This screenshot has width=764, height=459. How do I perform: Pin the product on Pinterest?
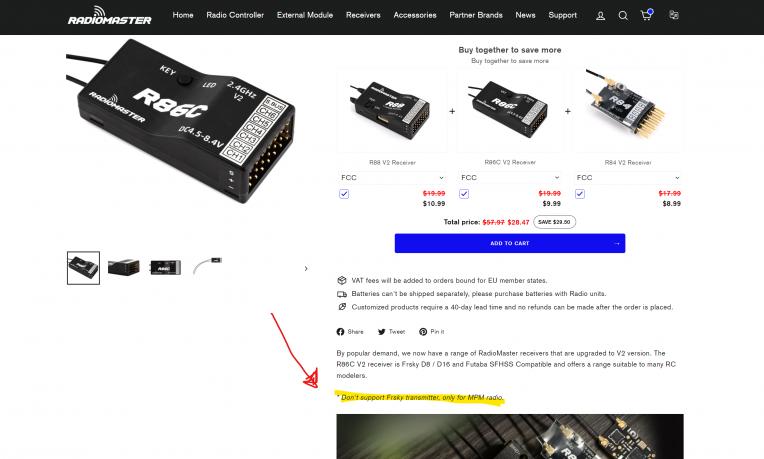coord(432,332)
